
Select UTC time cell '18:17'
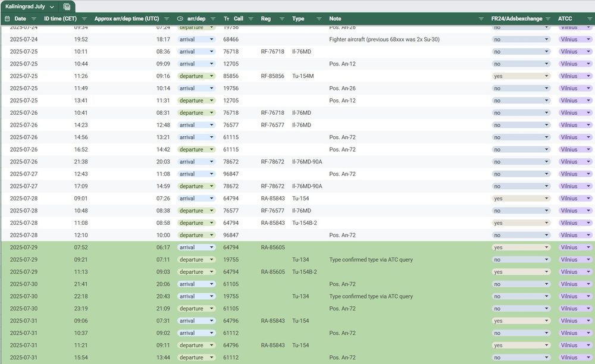tap(163, 39)
